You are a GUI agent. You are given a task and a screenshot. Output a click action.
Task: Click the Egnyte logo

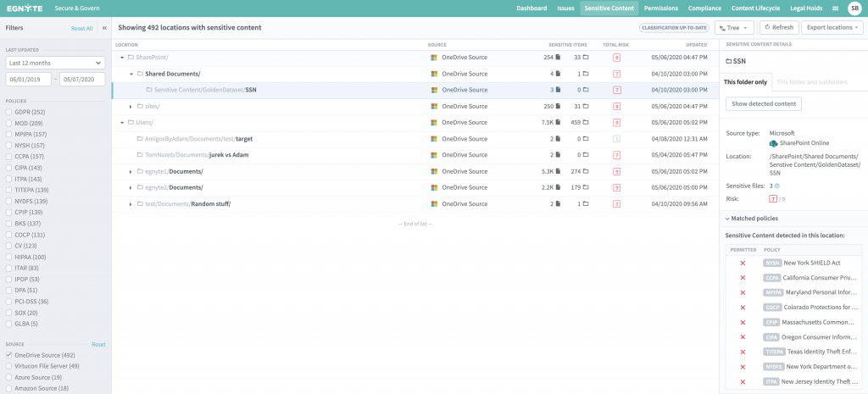click(x=23, y=8)
